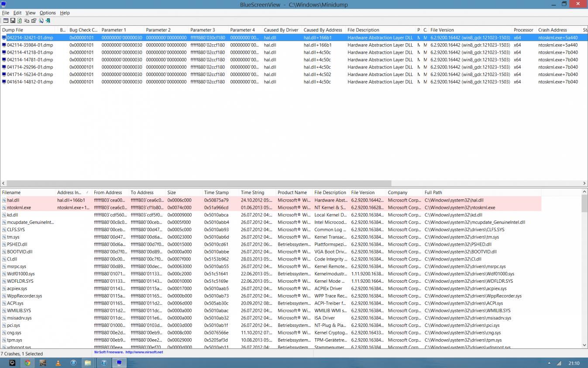Screen dimensions: 588x368
Task: Sort by Dump File column header
Action: pyautogui.click(x=29, y=30)
